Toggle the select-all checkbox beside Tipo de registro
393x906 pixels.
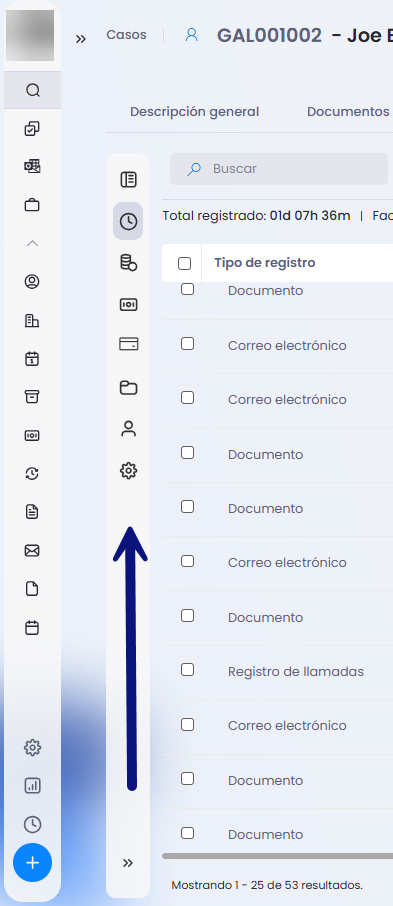[x=184, y=263]
